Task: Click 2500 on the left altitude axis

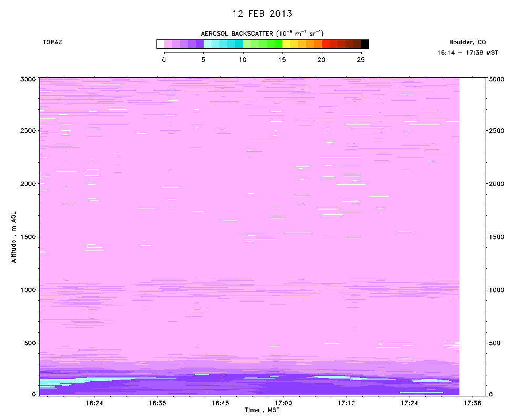Action: [x=28, y=131]
